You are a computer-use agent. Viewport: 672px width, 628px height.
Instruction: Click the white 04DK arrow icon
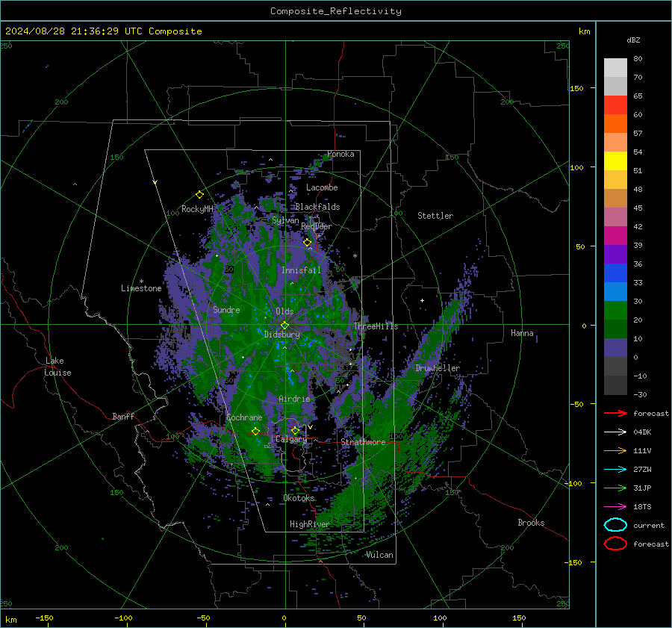click(x=615, y=432)
